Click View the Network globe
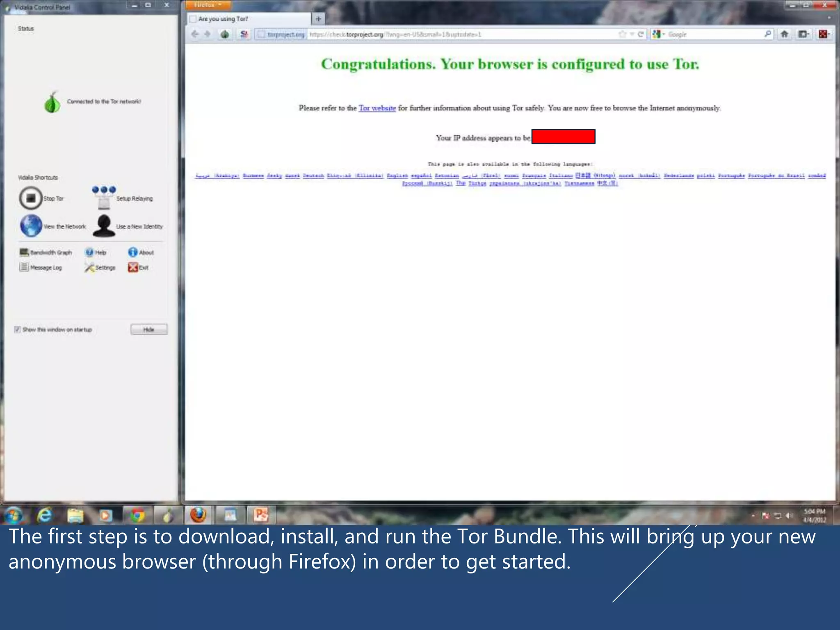 coord(31,226)
